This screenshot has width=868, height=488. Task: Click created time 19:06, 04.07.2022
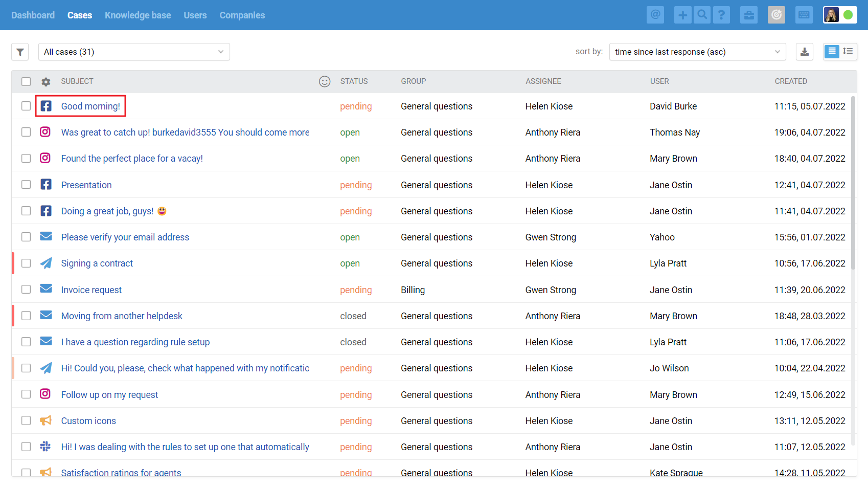[x=810, y=132]
